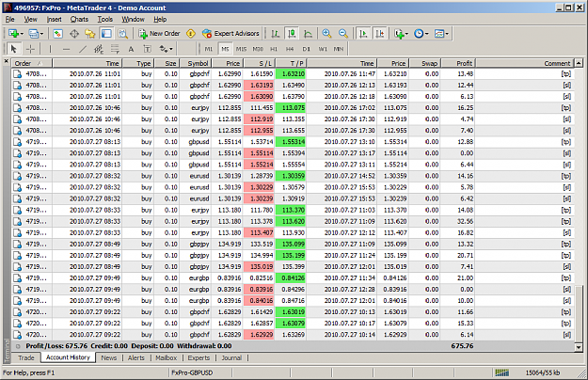Switch to the Alerts tab
This screenshot has width=588, height=380.
coord(136,357)
